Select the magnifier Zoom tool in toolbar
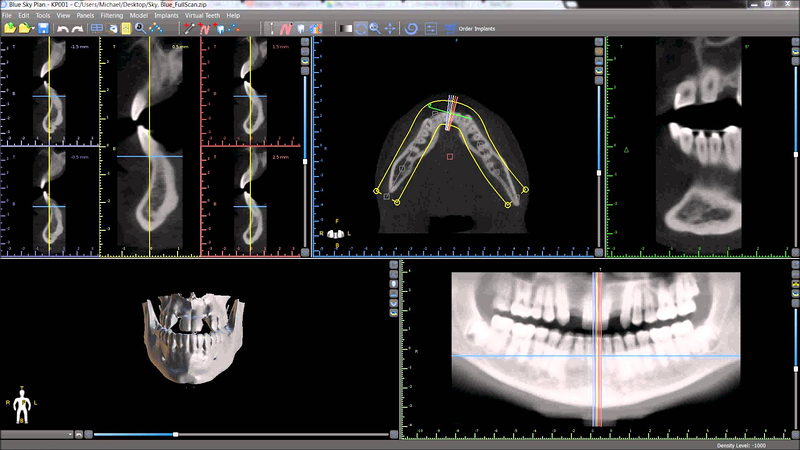This screenshot has height=450, width=800. [x=375, y=29]
